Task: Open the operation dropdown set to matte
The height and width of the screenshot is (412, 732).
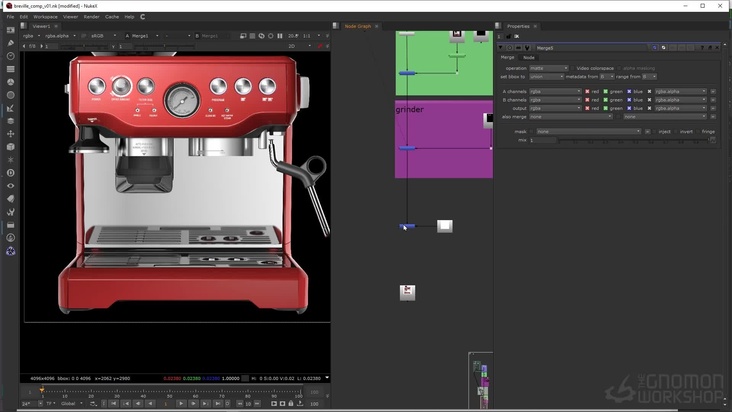Action: click(x=548, y=68)
